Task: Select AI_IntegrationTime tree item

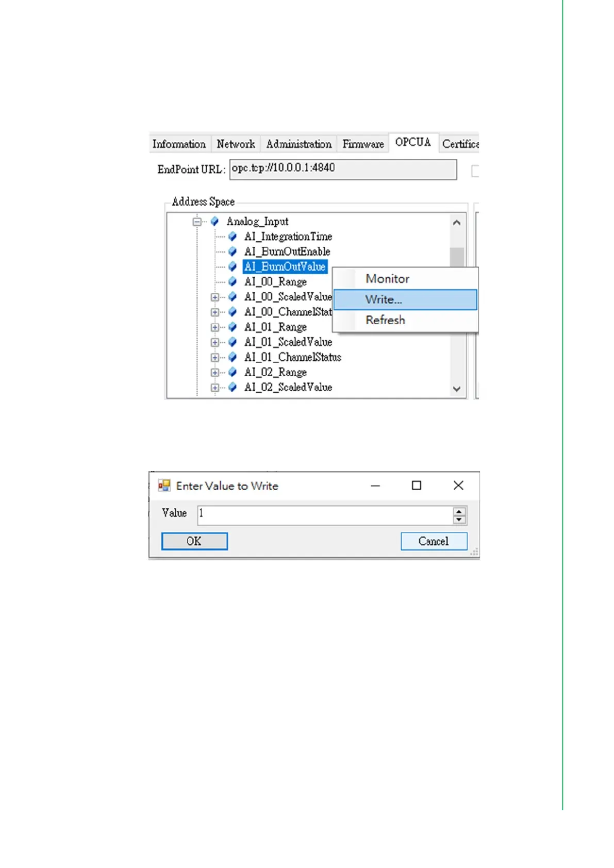Action: pos(288,237)
